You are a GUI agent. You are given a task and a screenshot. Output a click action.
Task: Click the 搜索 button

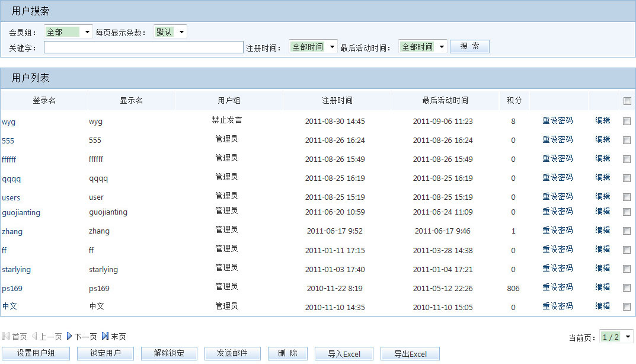click(469, 46)
